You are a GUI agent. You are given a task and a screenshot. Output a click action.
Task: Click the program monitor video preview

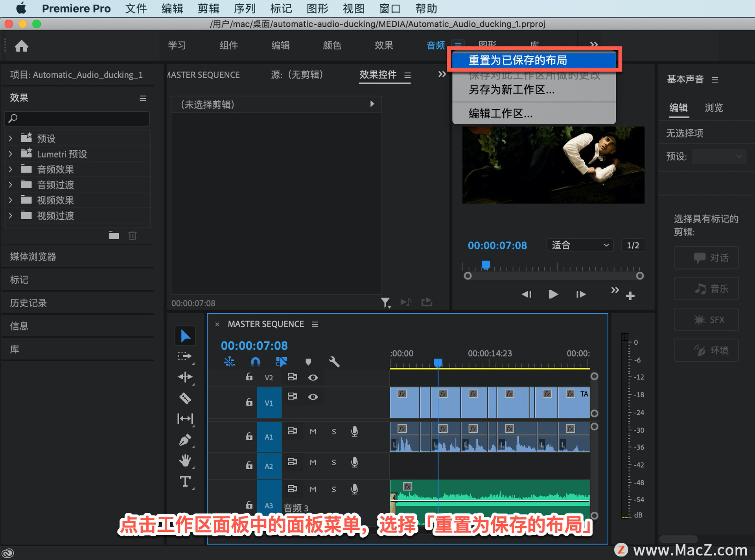pos(553,165)
